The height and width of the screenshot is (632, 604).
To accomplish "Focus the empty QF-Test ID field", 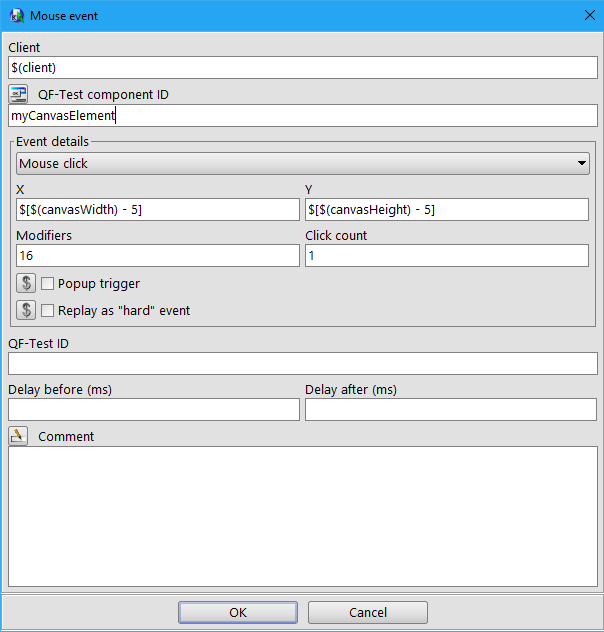I will (303, 363).
